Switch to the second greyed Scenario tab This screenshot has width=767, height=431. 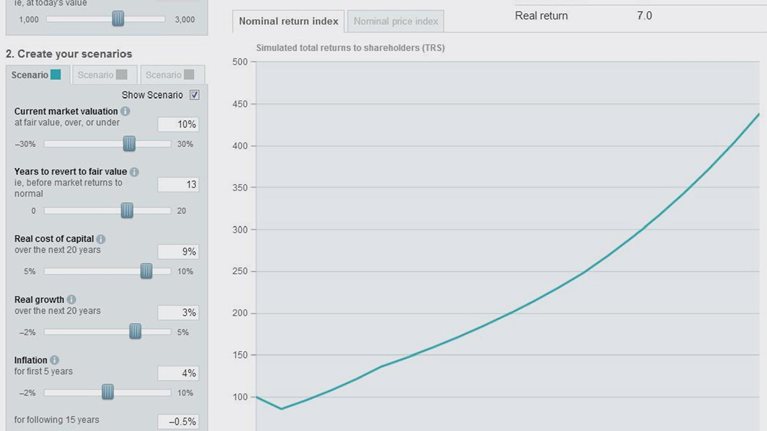click(x=102, y=75)
